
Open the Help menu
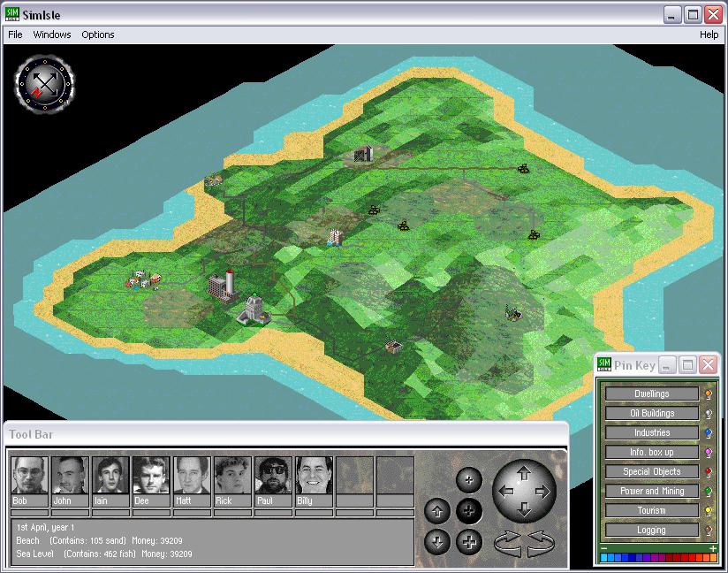(709, 34)
